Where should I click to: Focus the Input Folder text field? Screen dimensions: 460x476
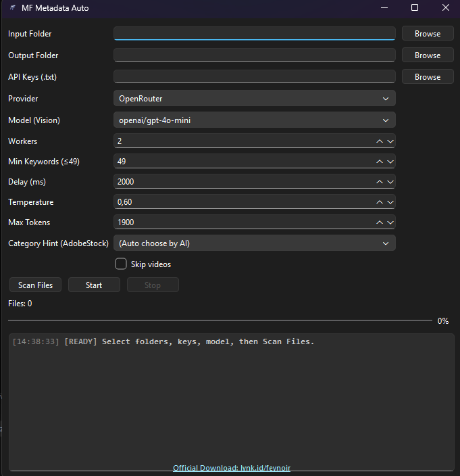[x=255, y=33]
